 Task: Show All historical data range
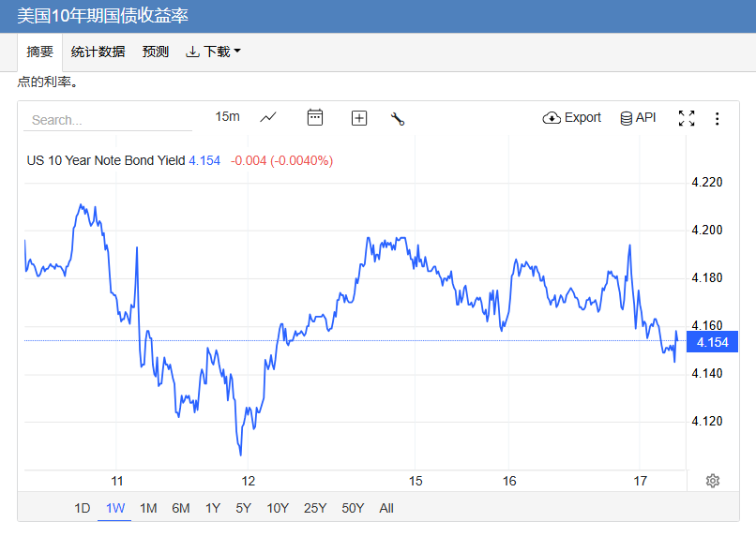(x=386, y=508)
